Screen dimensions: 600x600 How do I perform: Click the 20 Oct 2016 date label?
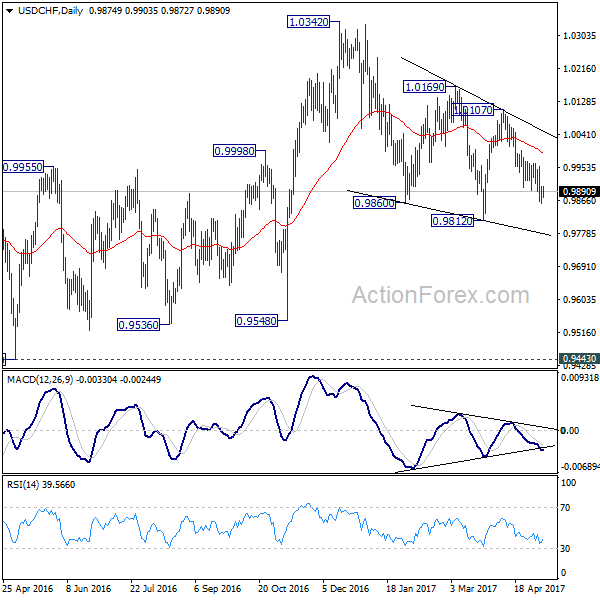click(x=283, y=588)
